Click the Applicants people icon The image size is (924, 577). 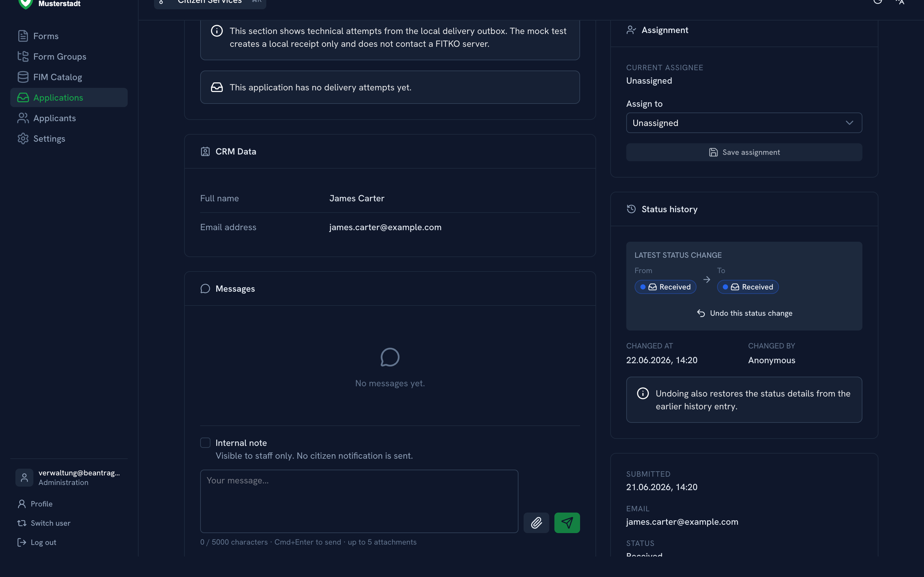click(x=23, y=118)
